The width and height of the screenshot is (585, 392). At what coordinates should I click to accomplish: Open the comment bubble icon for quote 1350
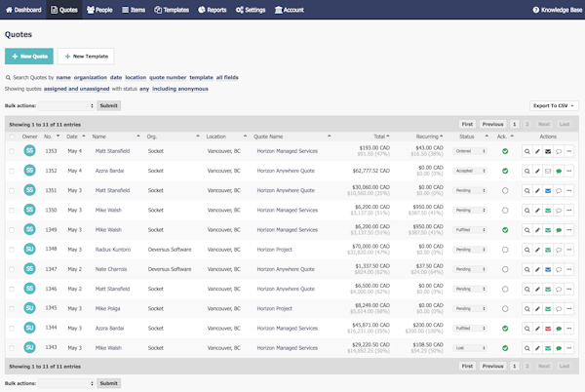pos(559,210)
